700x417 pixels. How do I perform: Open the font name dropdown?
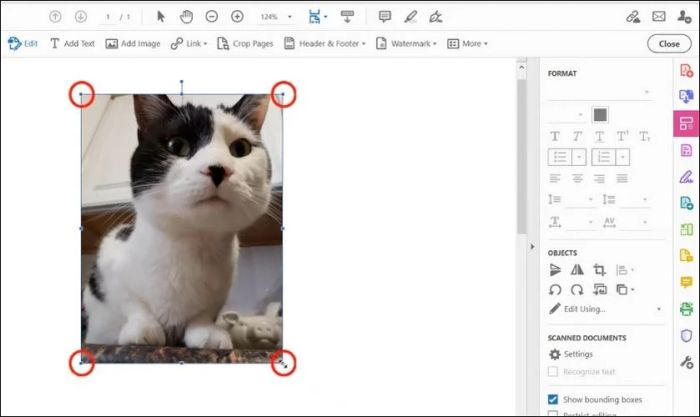(599, 92)
